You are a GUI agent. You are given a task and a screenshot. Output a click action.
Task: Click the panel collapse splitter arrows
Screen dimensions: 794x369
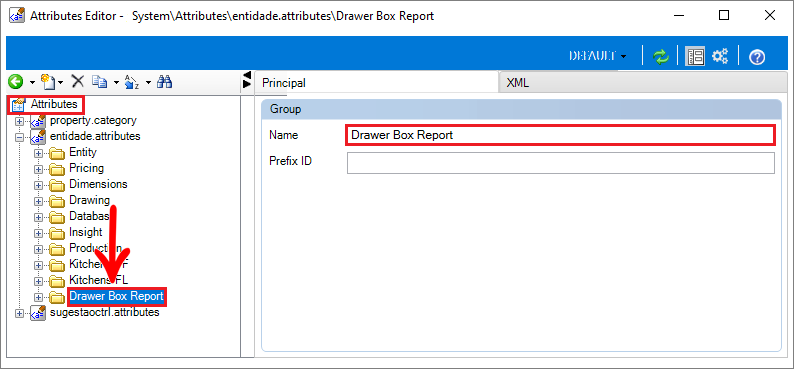[247, 80]
